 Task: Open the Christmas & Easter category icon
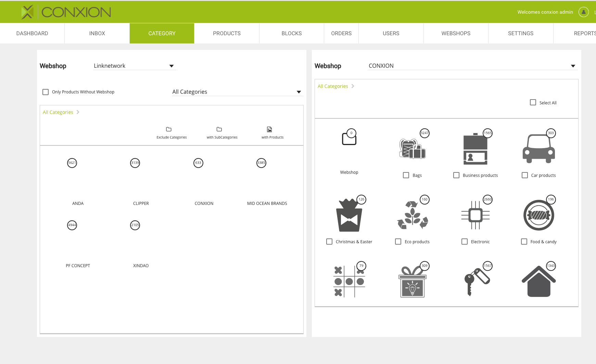click(349, 215)
